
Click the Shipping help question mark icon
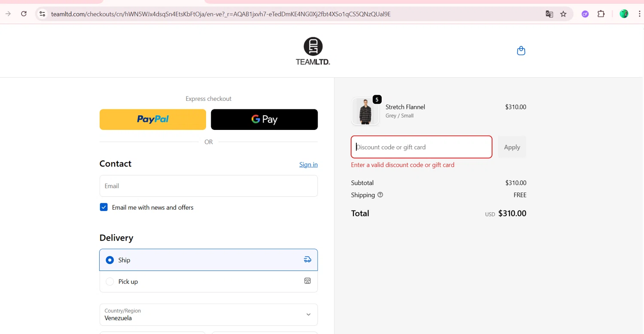coord(380,195)
